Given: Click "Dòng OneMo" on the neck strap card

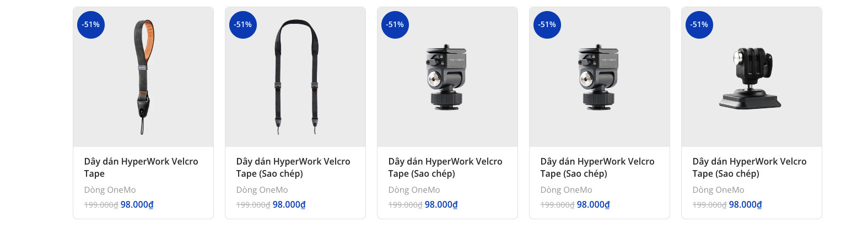Looking at the screenshot, I should click(262, 190).
